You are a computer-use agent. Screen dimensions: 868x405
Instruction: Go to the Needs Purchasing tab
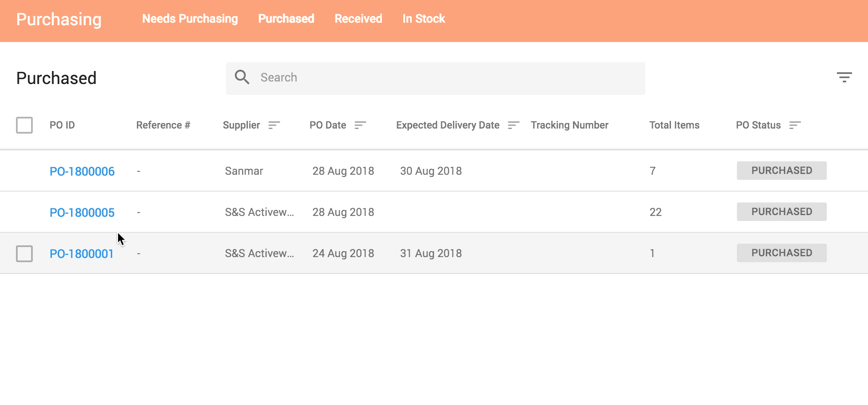coord(190,18)
